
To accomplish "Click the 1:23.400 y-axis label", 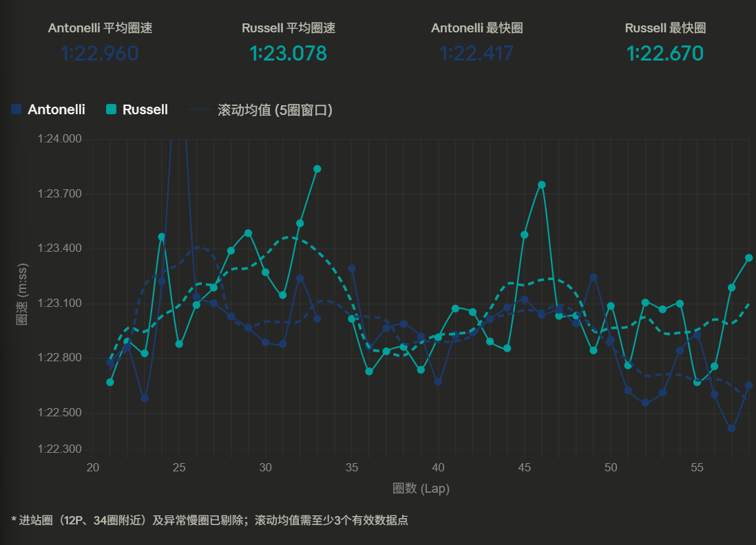I will click(x=60, y=248).
